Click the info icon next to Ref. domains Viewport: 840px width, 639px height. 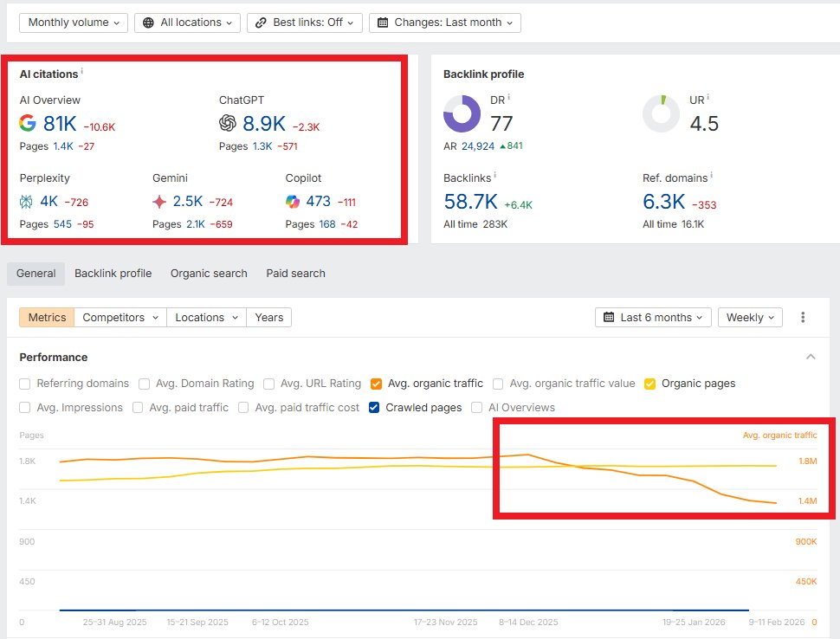(711, 175)
